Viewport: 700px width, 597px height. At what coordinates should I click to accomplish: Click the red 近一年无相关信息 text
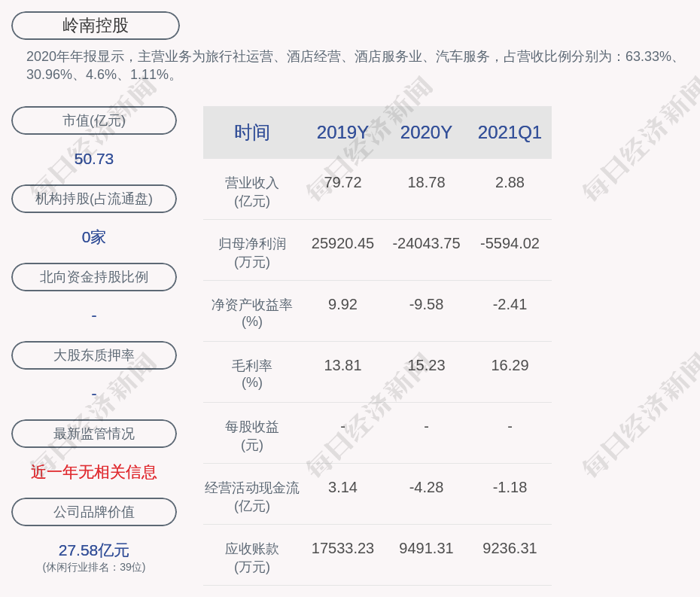(x=94, y=472)
